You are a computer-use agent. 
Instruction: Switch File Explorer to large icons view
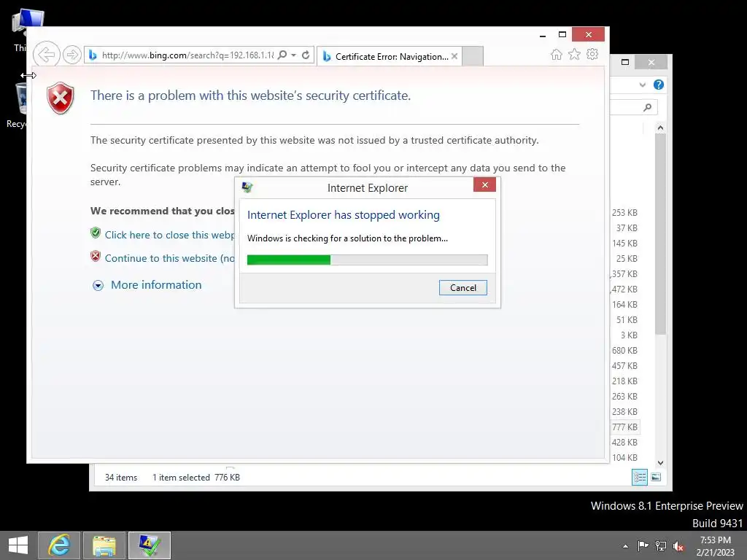point(656,477)
